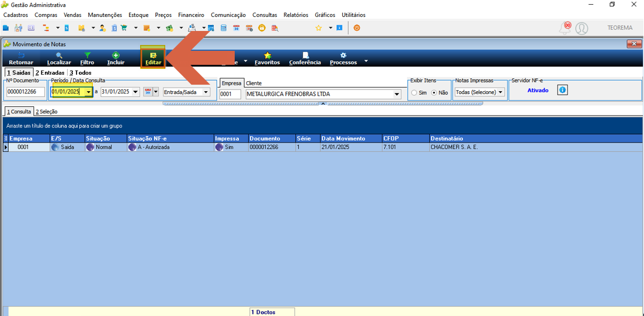The image size is (644, 316).
Task: Click the blue building icon in main toolbar
Action: (x=6, y=28)
